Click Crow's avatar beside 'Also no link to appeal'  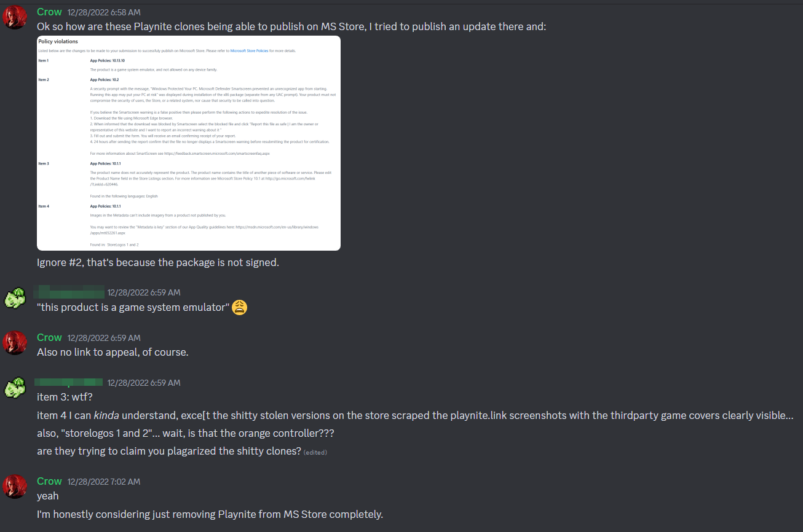click(x=15, y=343)
